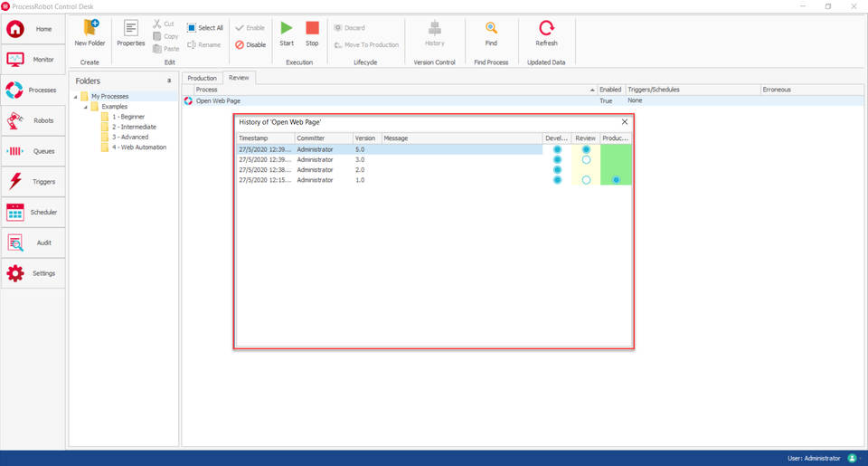
Task: Sort by the Enabled column header
Action: pos(610,90)
